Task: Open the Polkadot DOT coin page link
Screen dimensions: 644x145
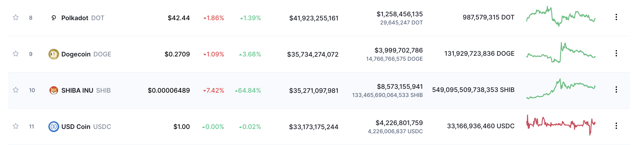Action: coord(83,18)
